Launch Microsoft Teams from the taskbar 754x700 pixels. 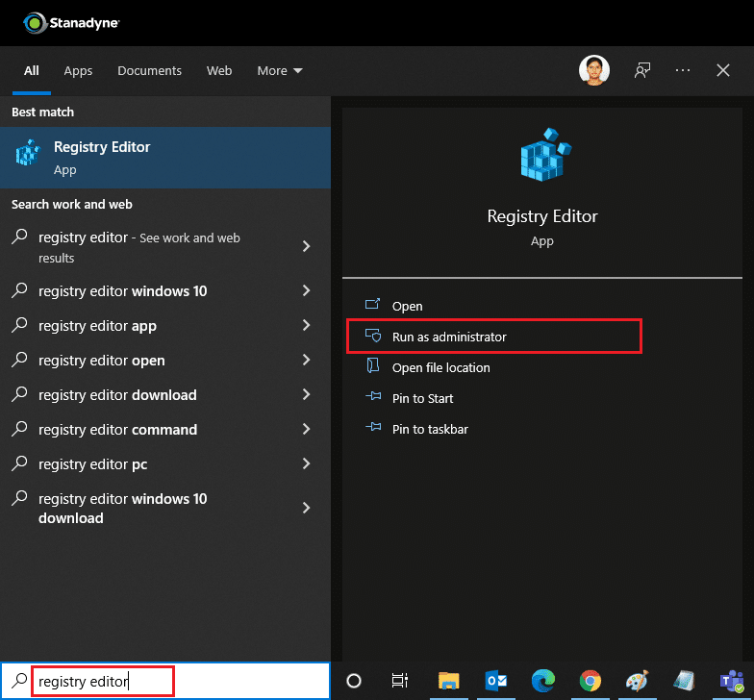click(x=731, y=681)
